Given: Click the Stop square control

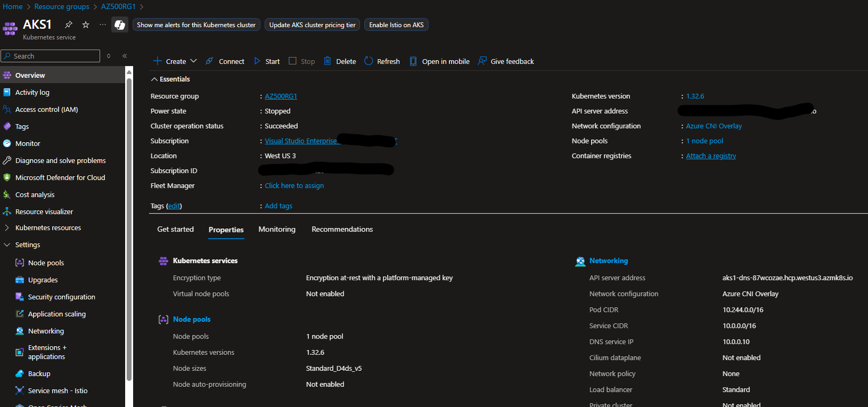Looking at the screenshot, I should coord(292,61).
